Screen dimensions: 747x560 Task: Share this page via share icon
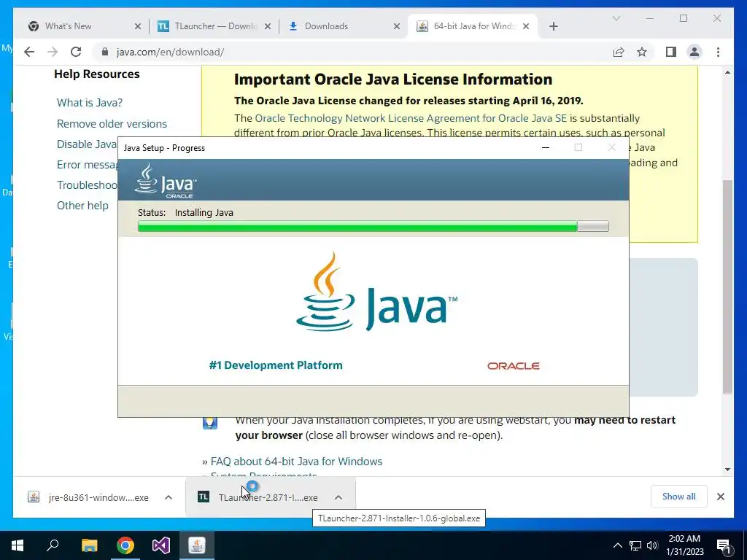click(619, 52)
